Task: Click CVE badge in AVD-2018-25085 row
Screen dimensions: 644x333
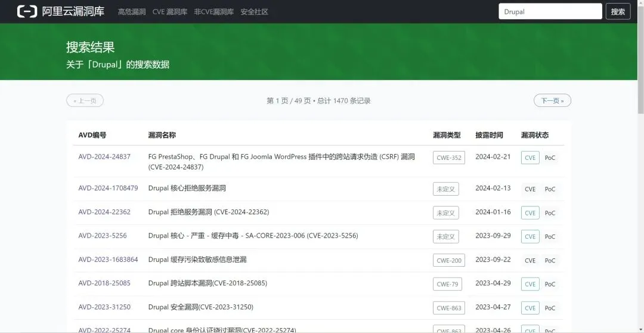Action: (530, 284)
